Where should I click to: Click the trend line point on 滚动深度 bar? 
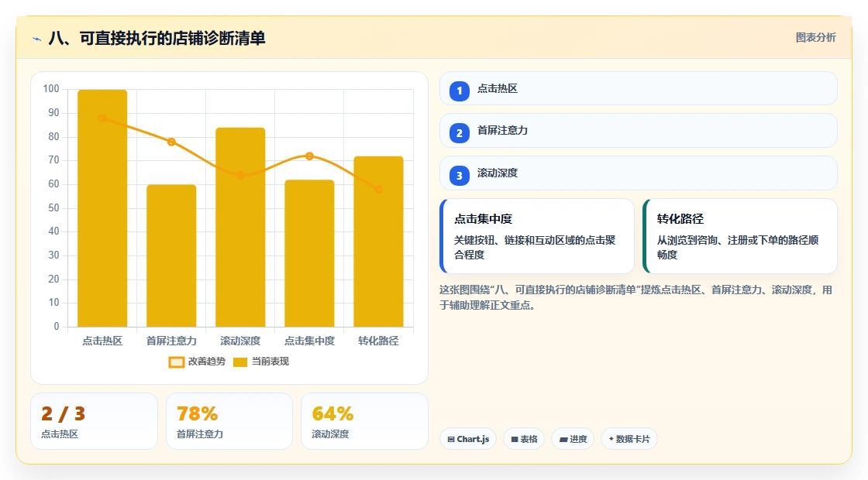pos(240,175)
